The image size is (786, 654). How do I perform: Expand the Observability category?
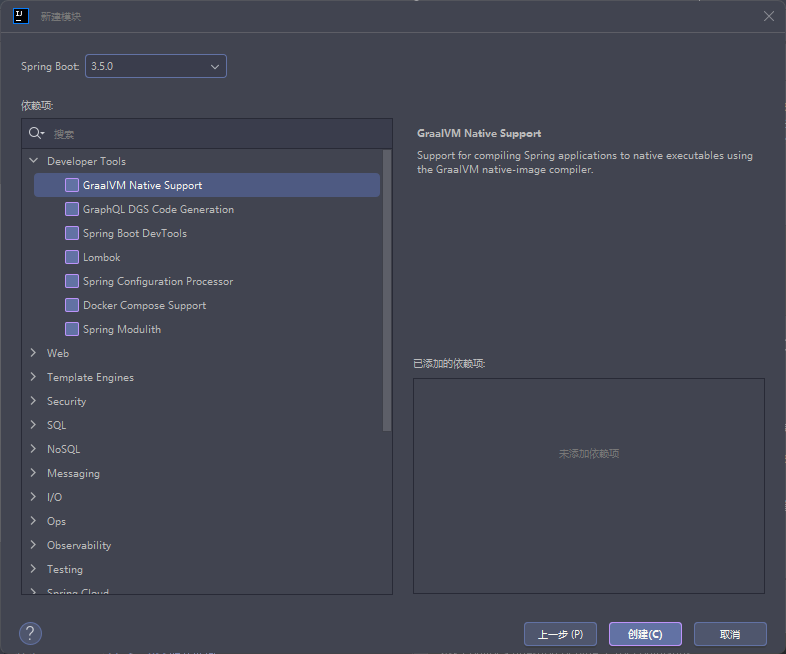34,545
